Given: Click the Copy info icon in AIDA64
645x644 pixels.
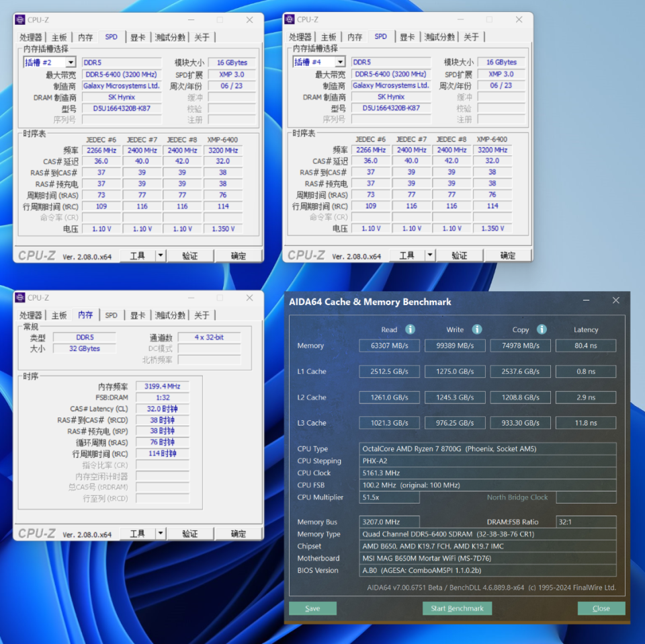Looking at the screenshot, I should pos(542,329).
